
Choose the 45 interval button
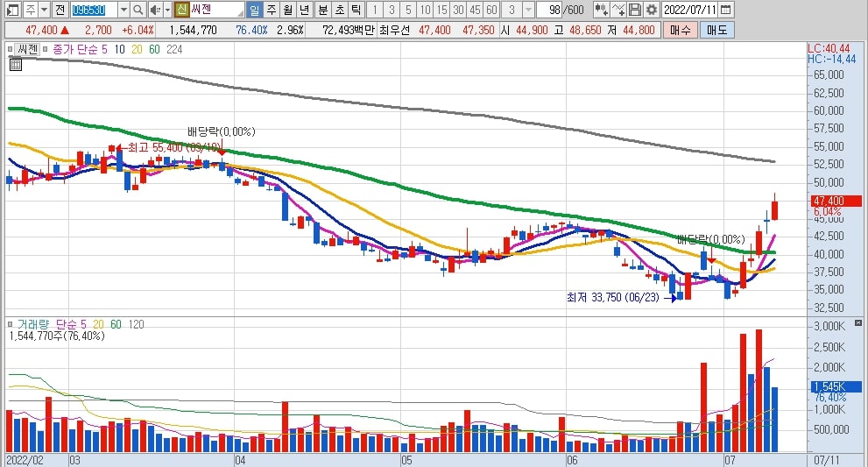475,10
